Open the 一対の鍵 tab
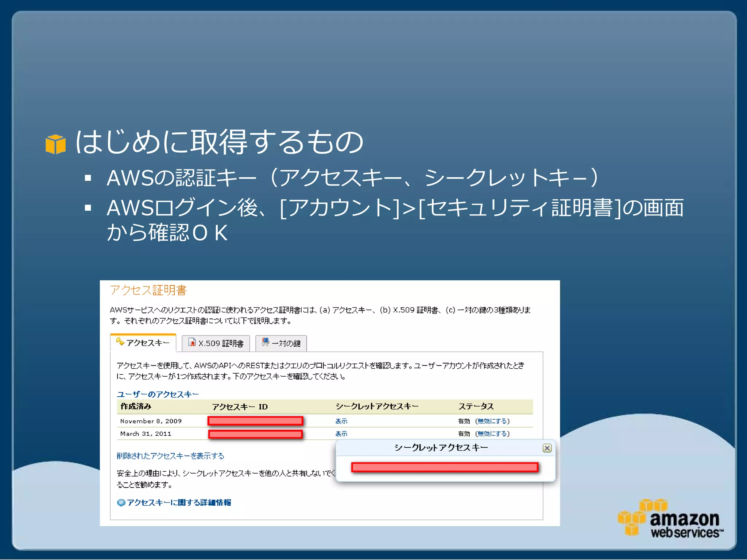This screenshot has height=560, width=747. click(x=281, y=343)
